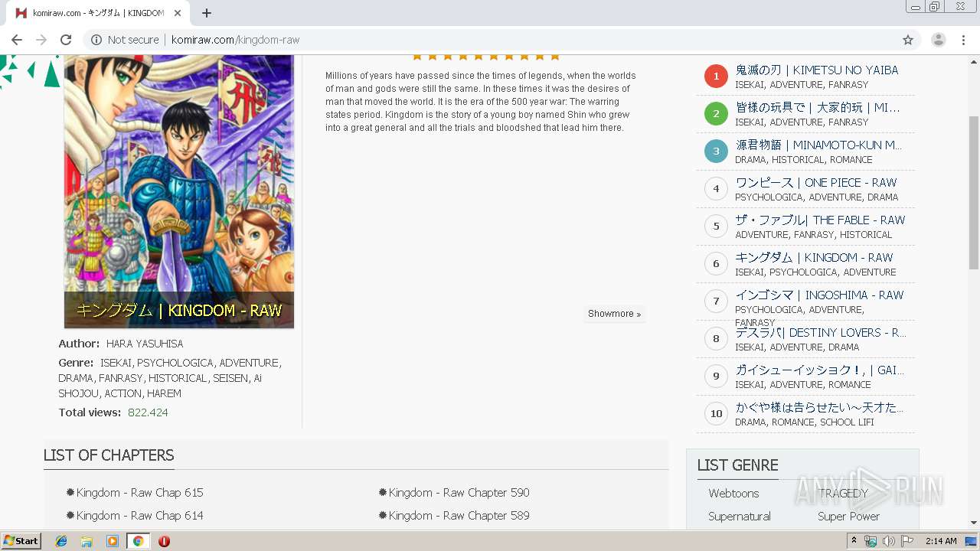Go back using the browser back arrow
The height and width of the screenshot is (551, 980).
[x=17, y=40]
